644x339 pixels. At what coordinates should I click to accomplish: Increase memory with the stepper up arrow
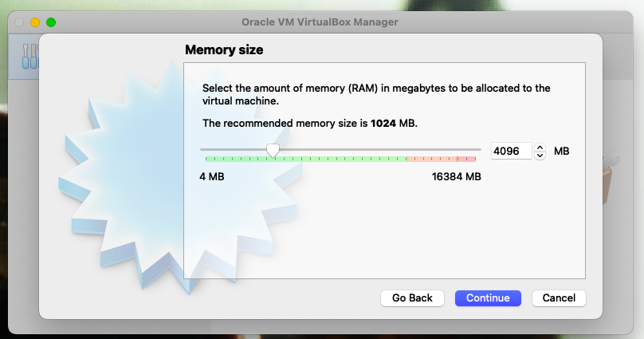click(540, 147)
